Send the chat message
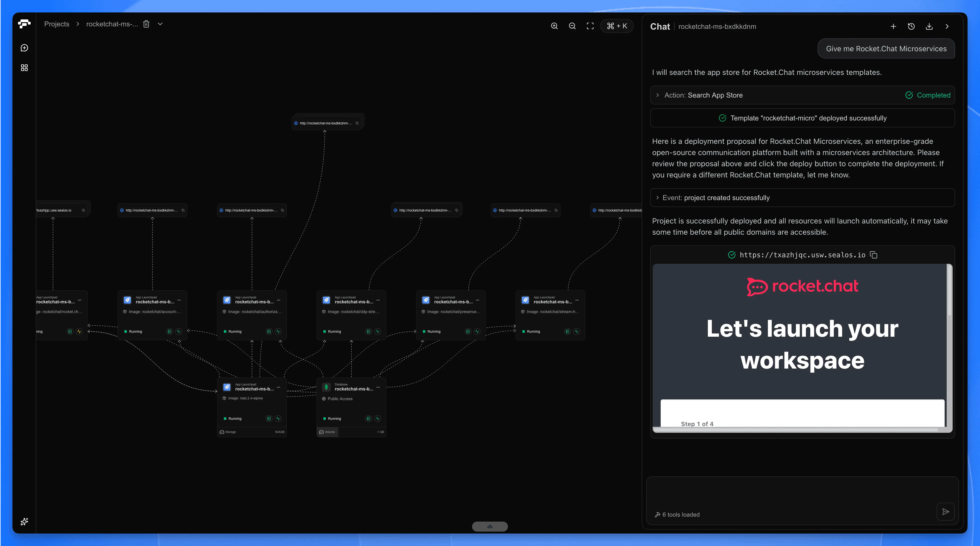 tap(945, 512)
